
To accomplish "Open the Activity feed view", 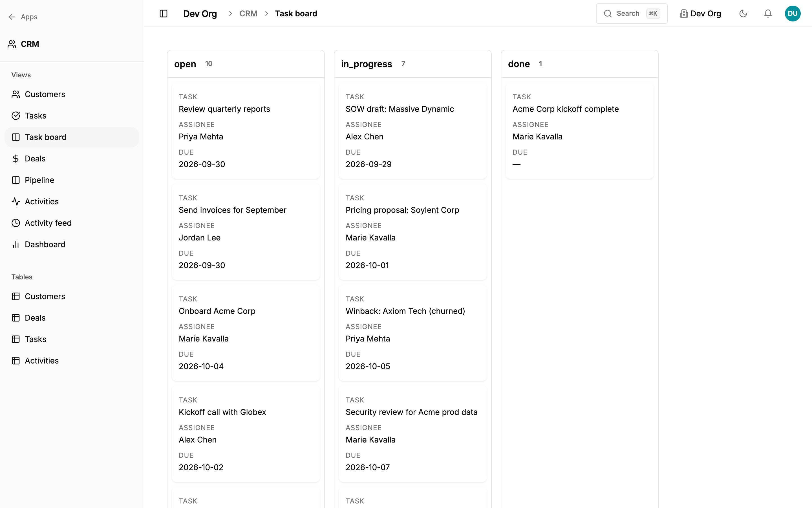I will point(72,223).
